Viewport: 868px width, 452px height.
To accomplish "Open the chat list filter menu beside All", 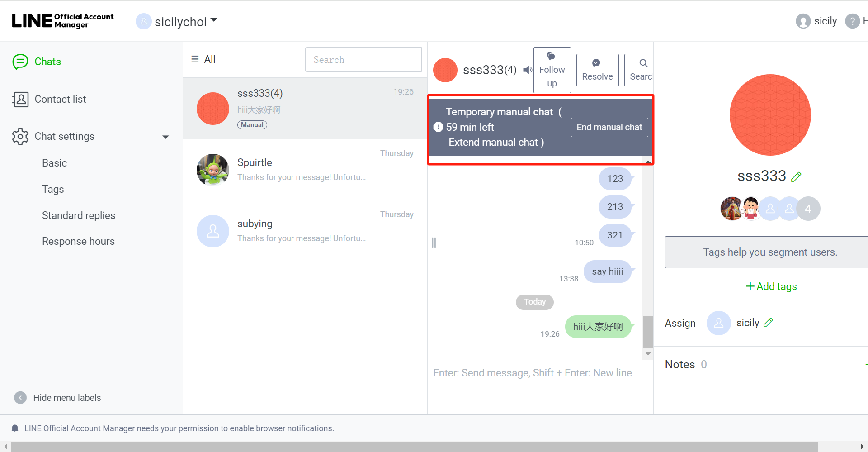I will 195,59.
